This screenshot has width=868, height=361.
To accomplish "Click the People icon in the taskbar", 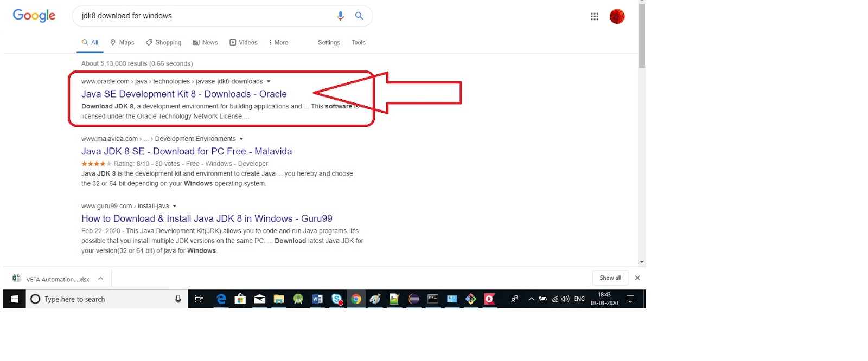I will 514,299.
